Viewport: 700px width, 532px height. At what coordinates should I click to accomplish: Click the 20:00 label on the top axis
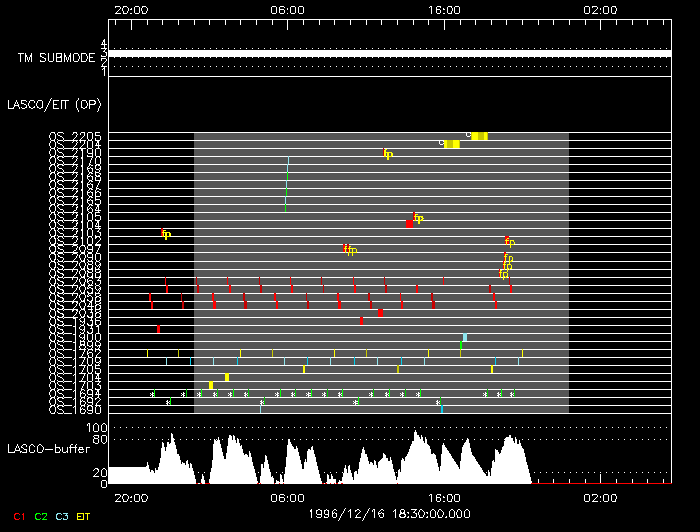coord(131,9)
